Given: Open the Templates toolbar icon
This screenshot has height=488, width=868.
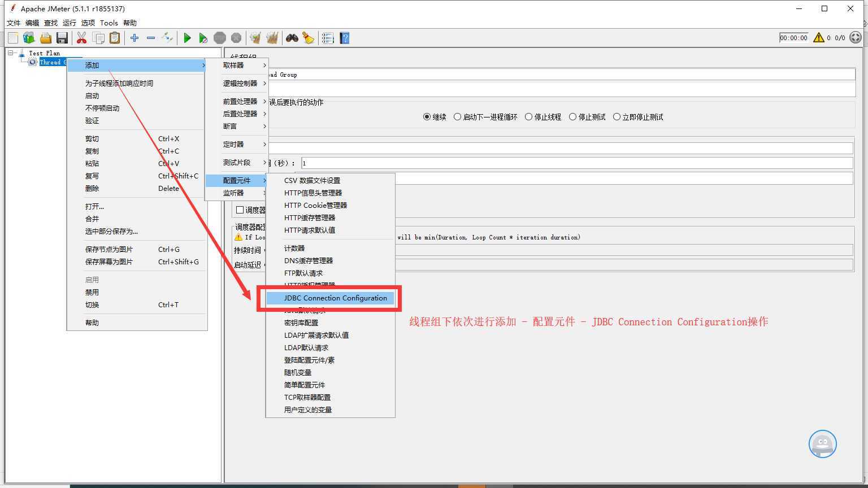Looking at the screenshot, I should click(x=29, y=38).
